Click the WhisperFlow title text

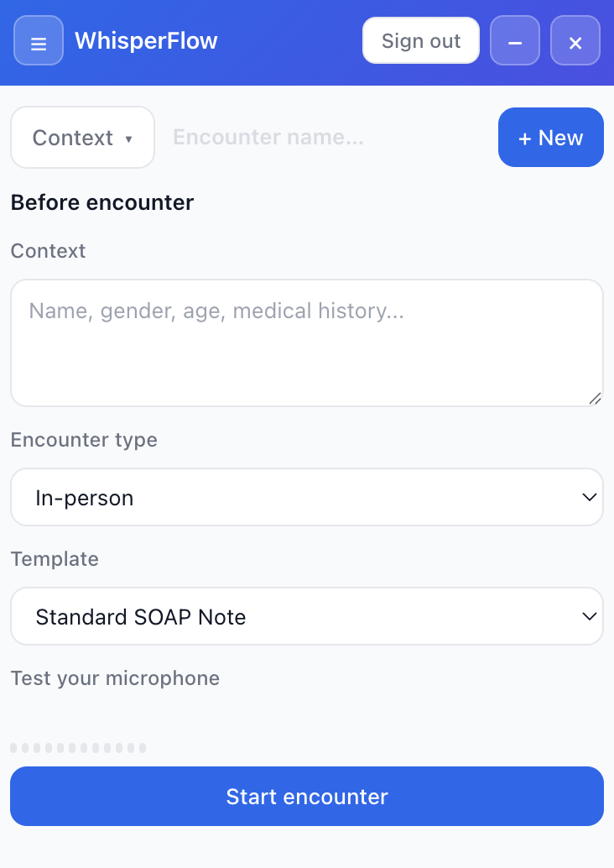point(146,41)
